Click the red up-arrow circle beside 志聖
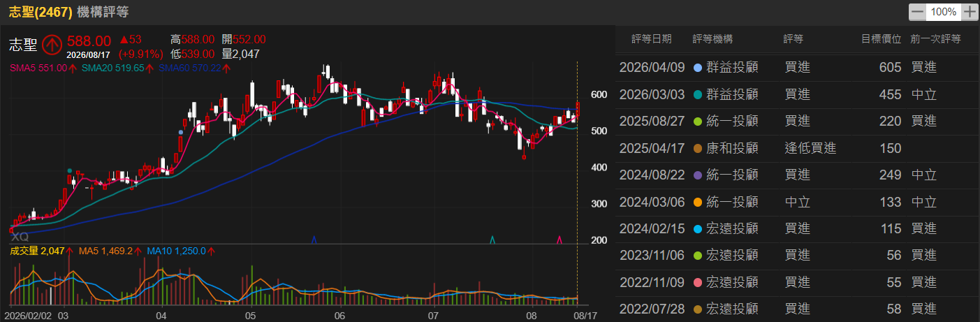 tap(52, 45)
